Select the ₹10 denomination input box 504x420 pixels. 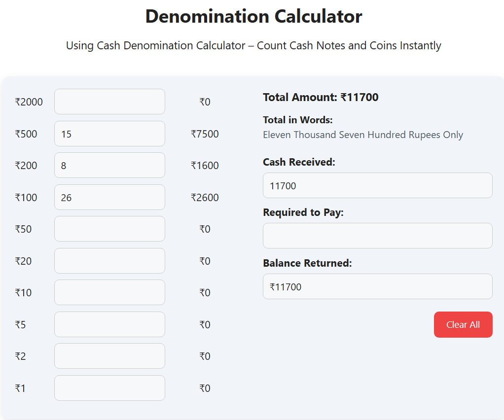click(x=109, y=292)
